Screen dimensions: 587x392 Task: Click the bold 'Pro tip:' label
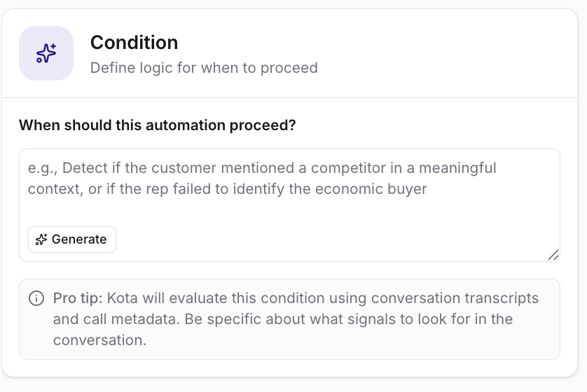coord(78,298)
